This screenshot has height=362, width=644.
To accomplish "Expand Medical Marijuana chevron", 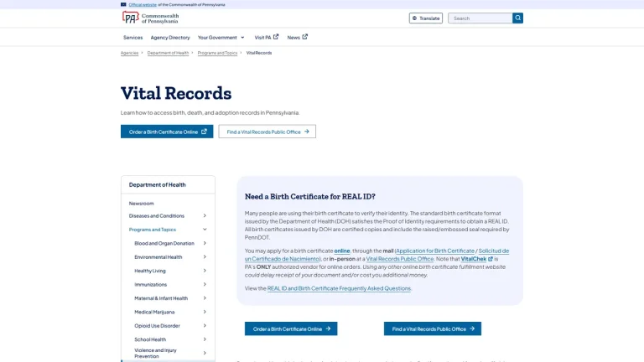I will point(205,312).
